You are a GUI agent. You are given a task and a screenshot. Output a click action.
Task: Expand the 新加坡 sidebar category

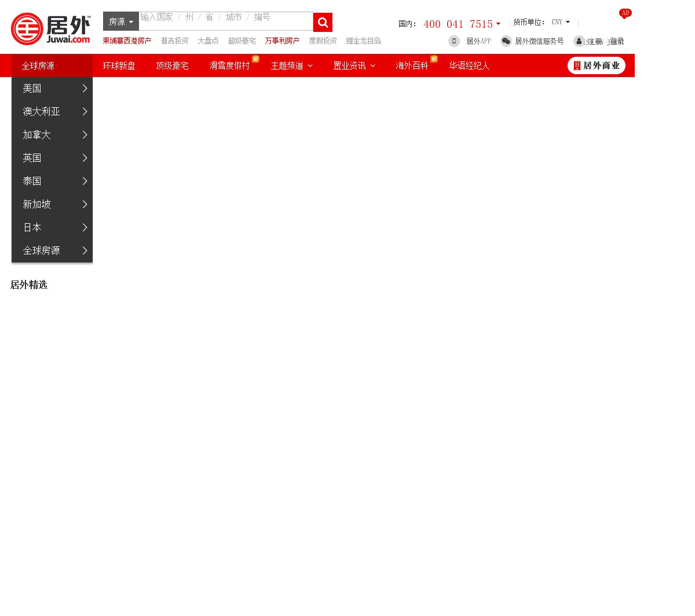pos(52,205)
